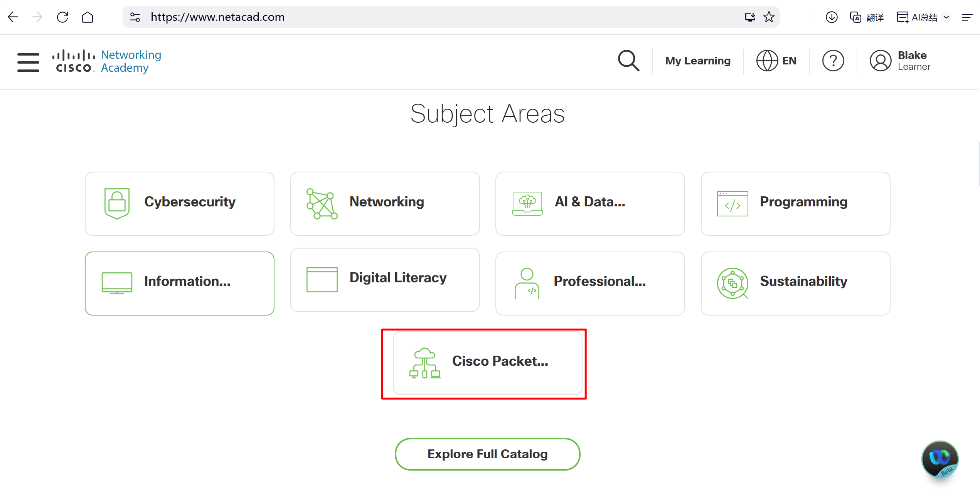Expand the AI总结 dropdown arrow
The image size is (980, 498).
click(946, 17)
